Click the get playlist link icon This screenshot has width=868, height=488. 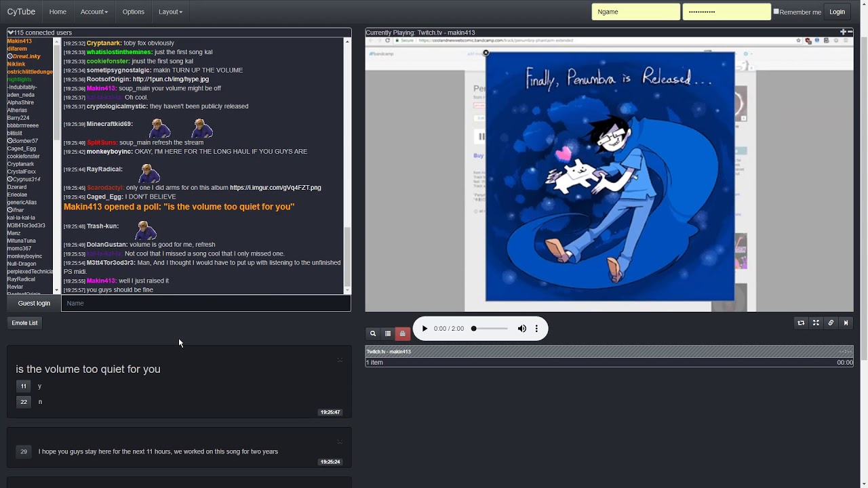tap(831, 323)
